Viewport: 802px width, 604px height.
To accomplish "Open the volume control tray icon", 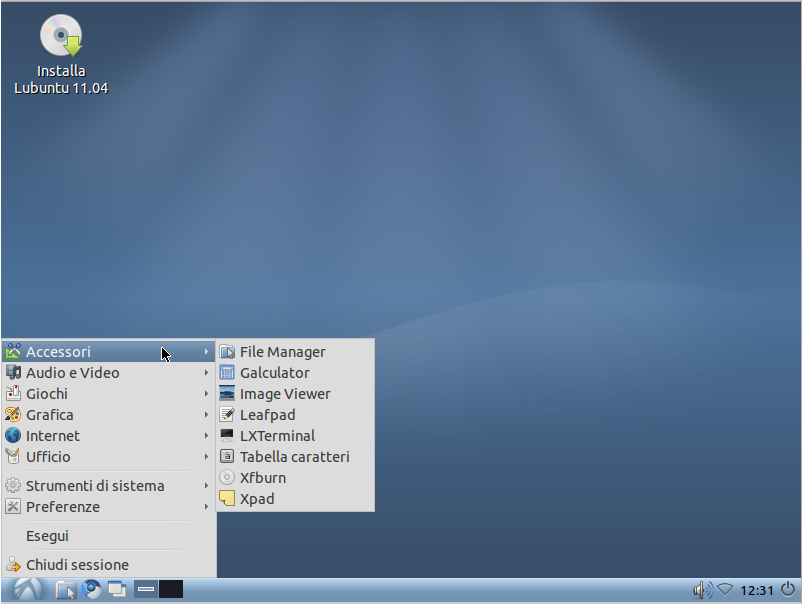I will click(703, 590).
